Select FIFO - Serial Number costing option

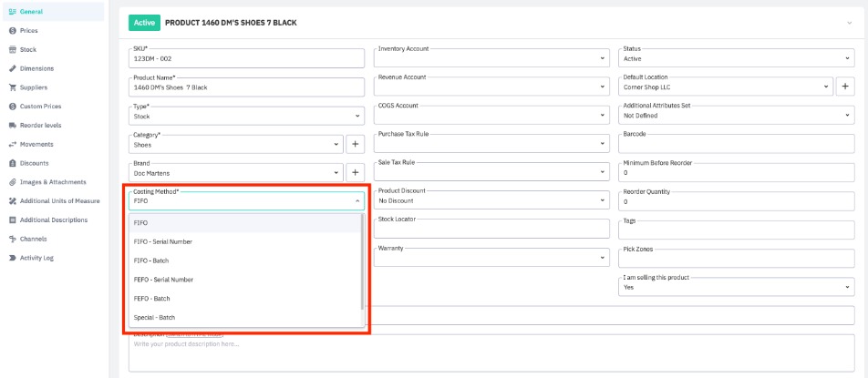pyautogui.click(x=163, y=241)
